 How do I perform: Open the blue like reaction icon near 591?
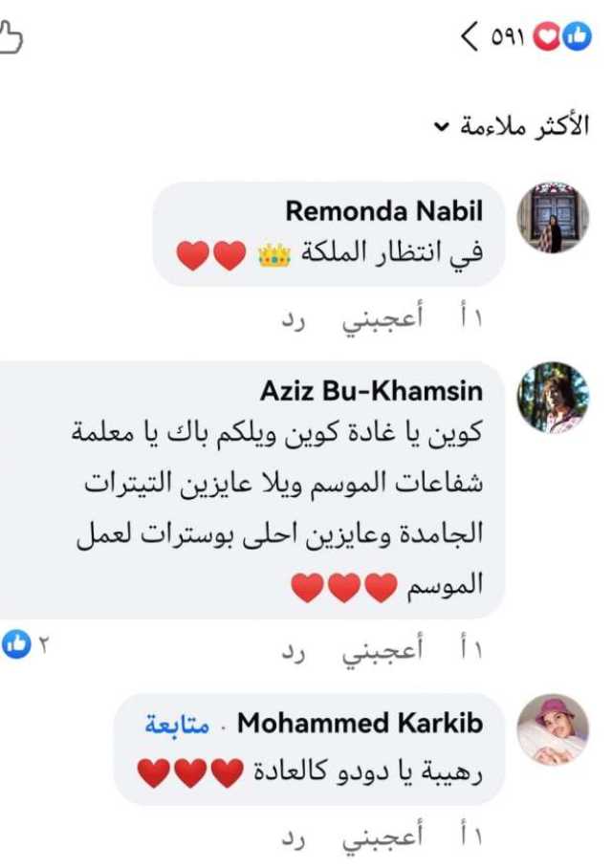[578, 37]
